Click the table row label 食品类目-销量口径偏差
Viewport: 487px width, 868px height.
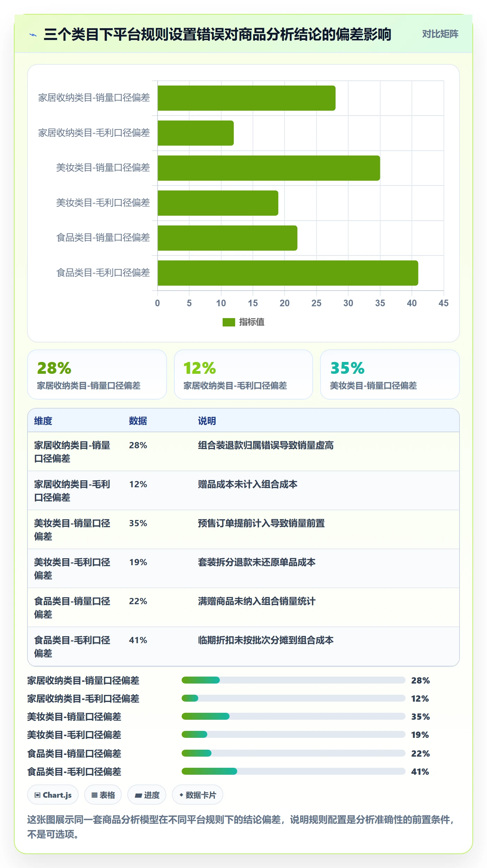click(x=72, y=608)
